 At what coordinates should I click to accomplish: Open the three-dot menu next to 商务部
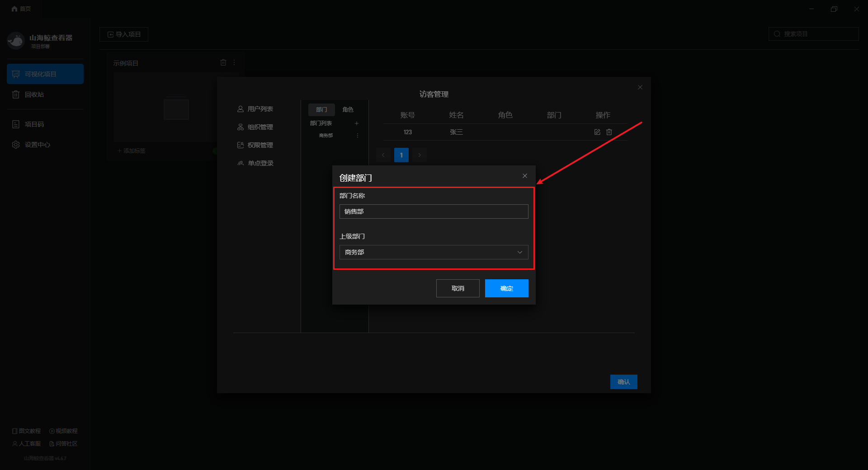pos(358,136)
